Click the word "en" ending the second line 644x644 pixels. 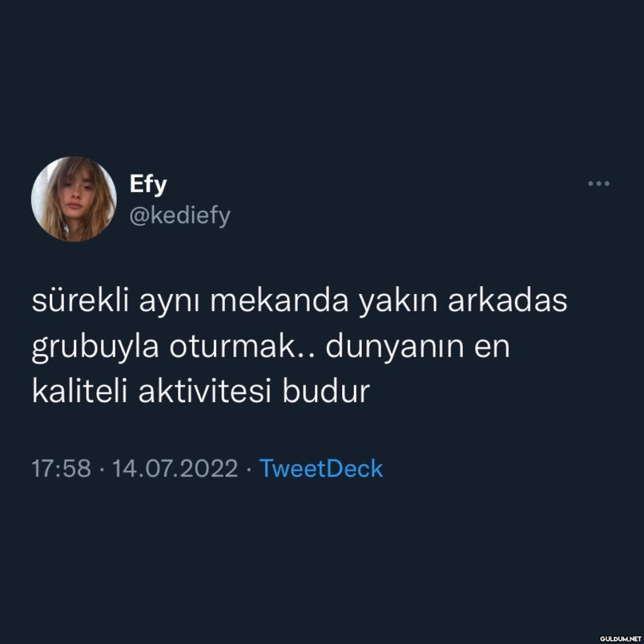[492, 348]
